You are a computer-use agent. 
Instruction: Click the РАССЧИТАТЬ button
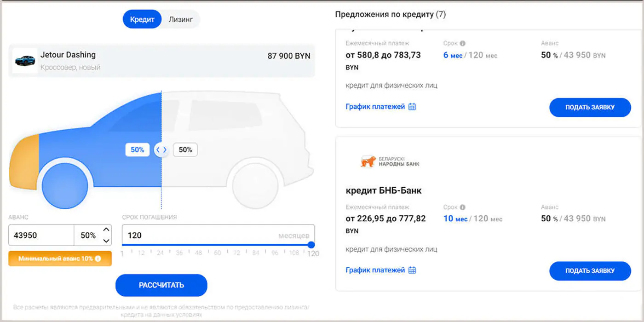click(161, 285)
